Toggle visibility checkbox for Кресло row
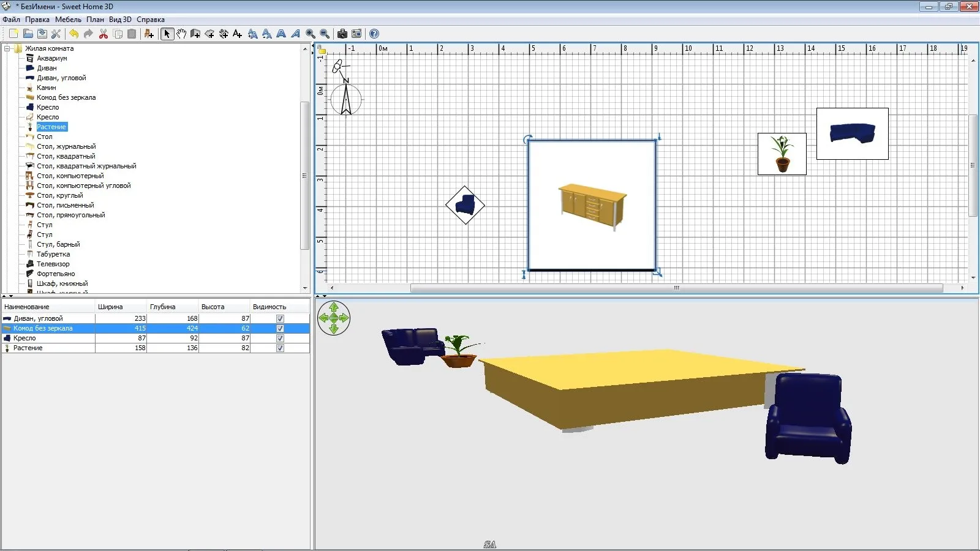 tap(280, 338)
